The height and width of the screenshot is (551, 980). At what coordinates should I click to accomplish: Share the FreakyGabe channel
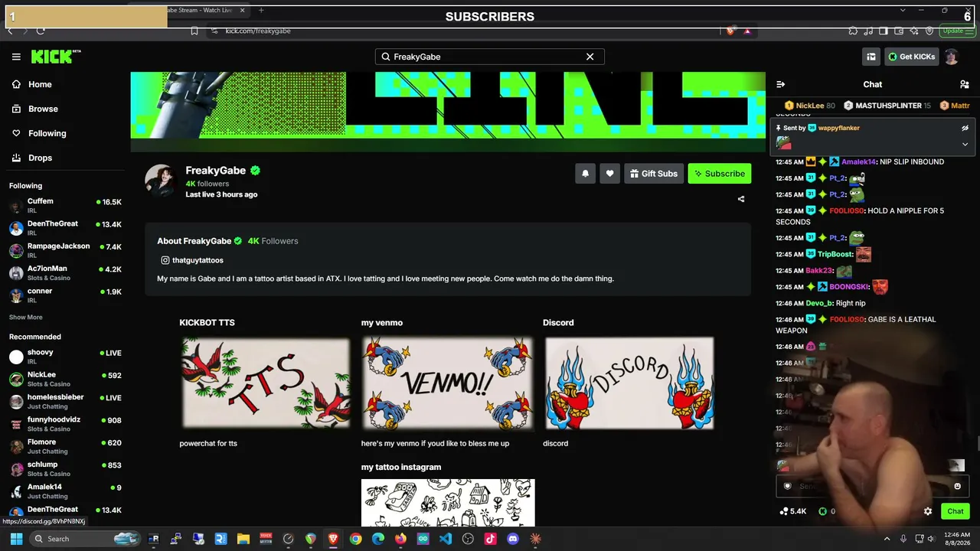pos(741,199)
